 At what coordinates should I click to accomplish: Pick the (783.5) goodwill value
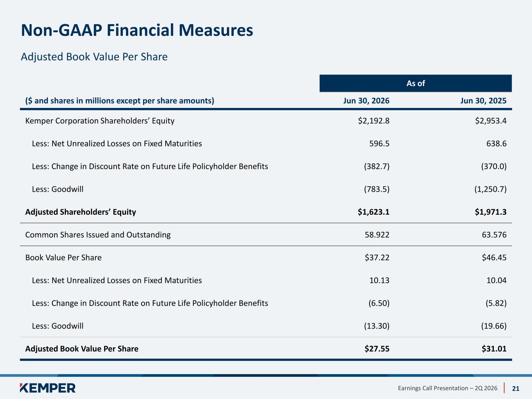(x=377, y=189)
